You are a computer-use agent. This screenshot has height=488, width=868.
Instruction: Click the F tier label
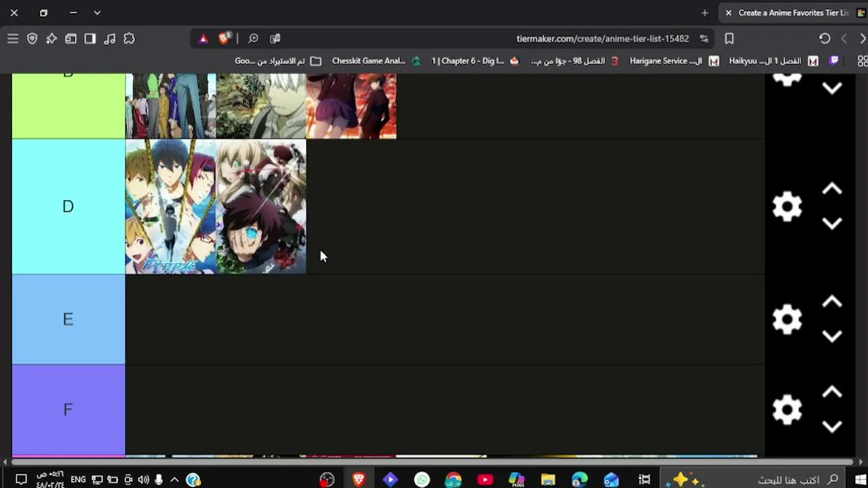pyautogui.click(x=68, y=410)
